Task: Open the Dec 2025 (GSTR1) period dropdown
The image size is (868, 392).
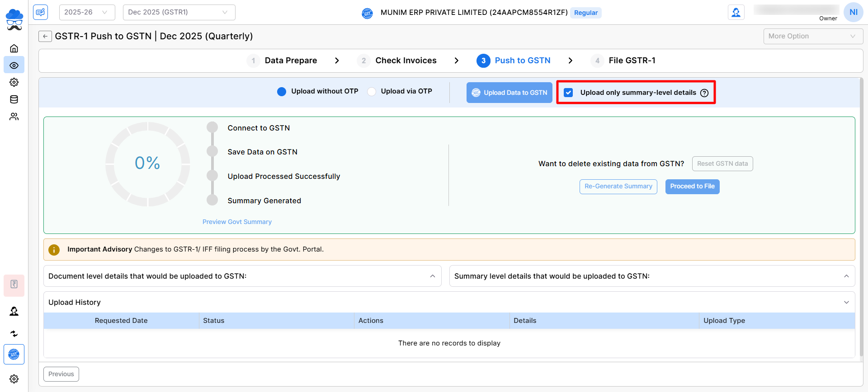Action: (179, 12)
